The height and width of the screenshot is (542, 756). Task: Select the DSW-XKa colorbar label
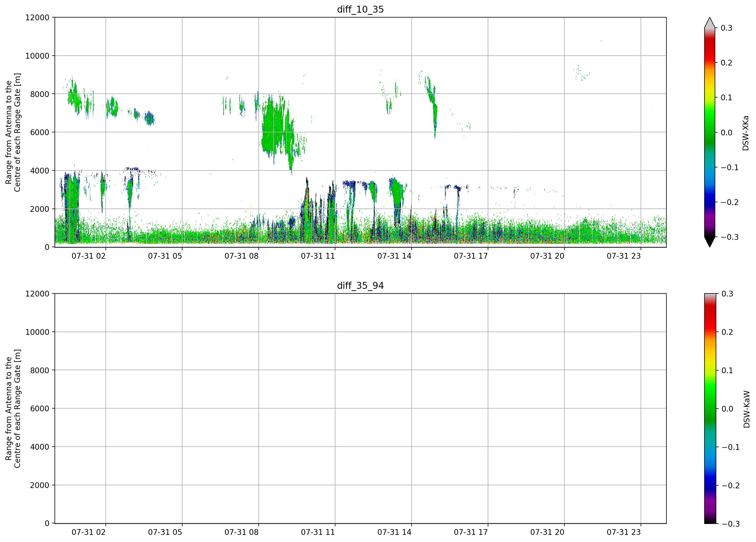point(746,133)
